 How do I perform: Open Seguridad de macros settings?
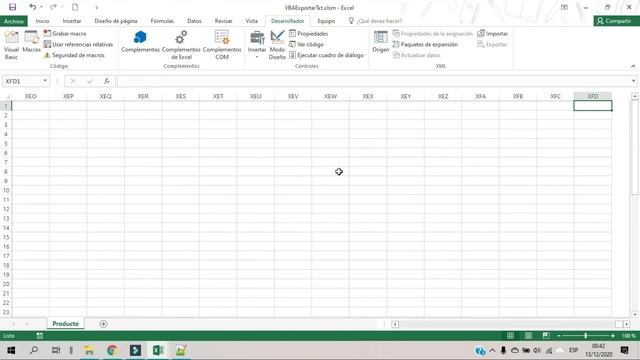pos(74,55)
